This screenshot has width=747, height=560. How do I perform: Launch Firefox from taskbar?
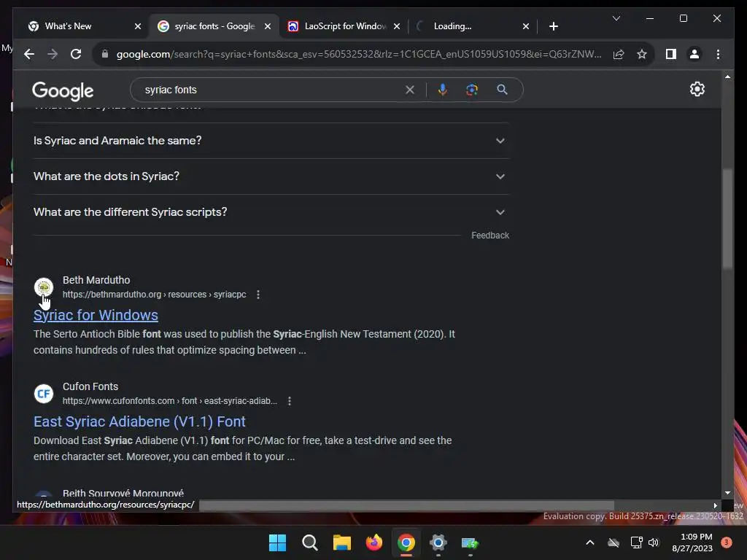[374, 542]
